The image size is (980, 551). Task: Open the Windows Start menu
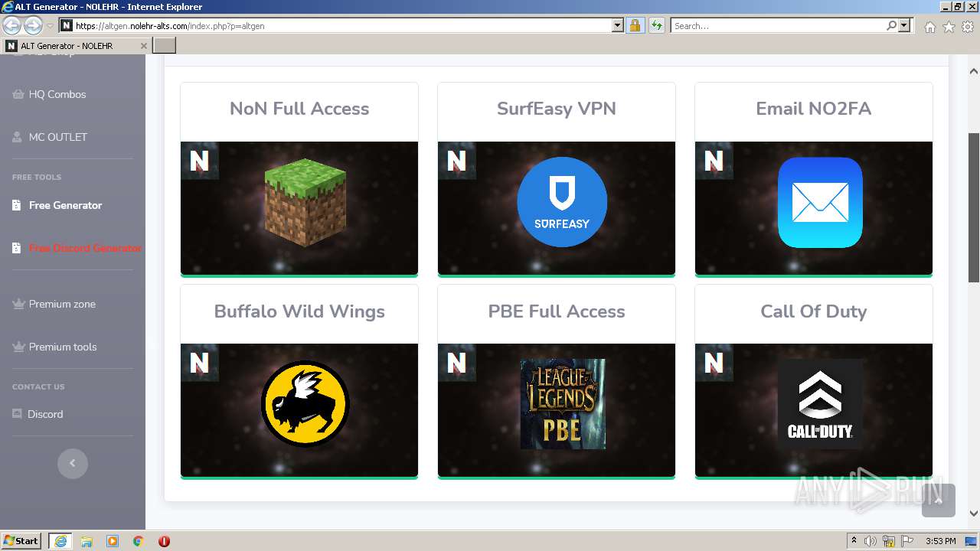tap(21, 540)
